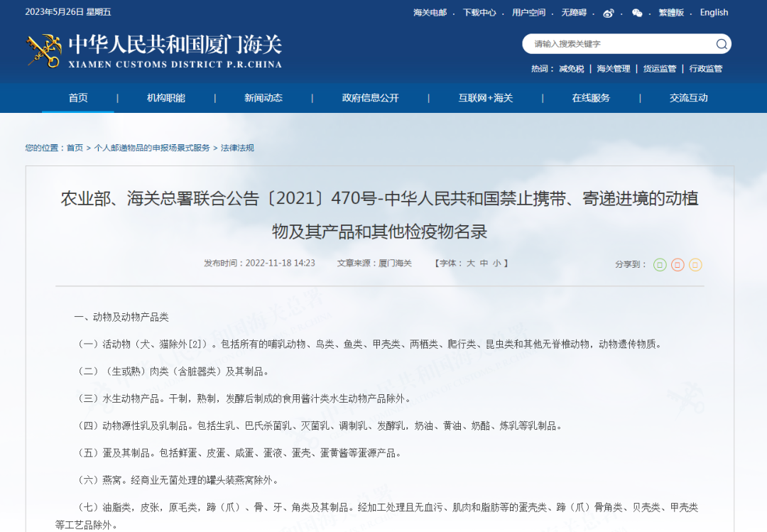The width and height of the screenshot is (767, 532).
Task: Click hot word 减免税
Action: tap(571, 69)
